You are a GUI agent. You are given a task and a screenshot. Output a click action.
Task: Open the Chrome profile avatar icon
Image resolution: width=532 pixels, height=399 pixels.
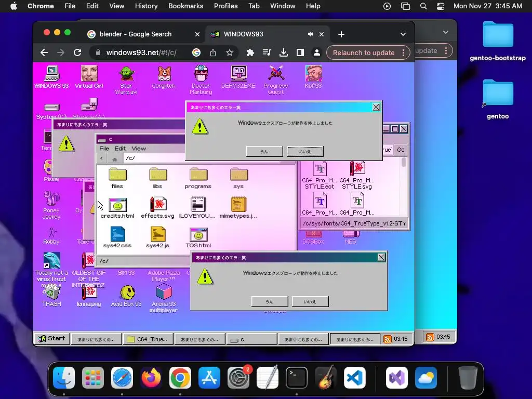point(316,52)
